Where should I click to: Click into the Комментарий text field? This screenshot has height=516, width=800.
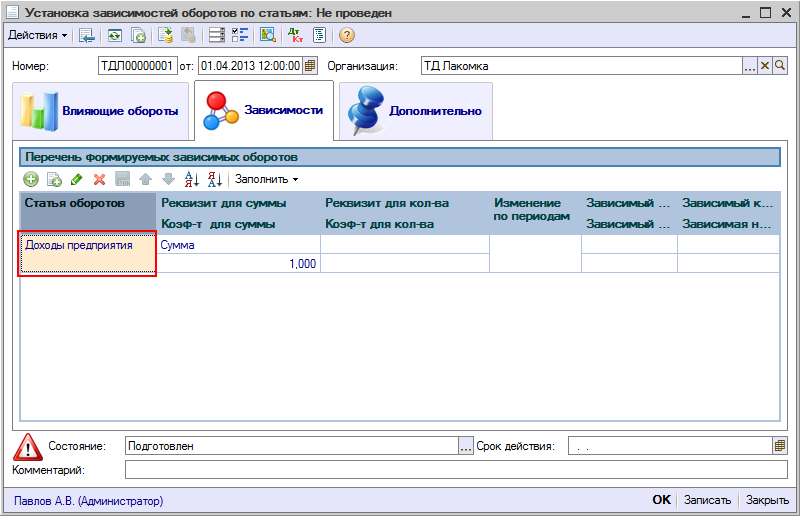tap(455, 469)
